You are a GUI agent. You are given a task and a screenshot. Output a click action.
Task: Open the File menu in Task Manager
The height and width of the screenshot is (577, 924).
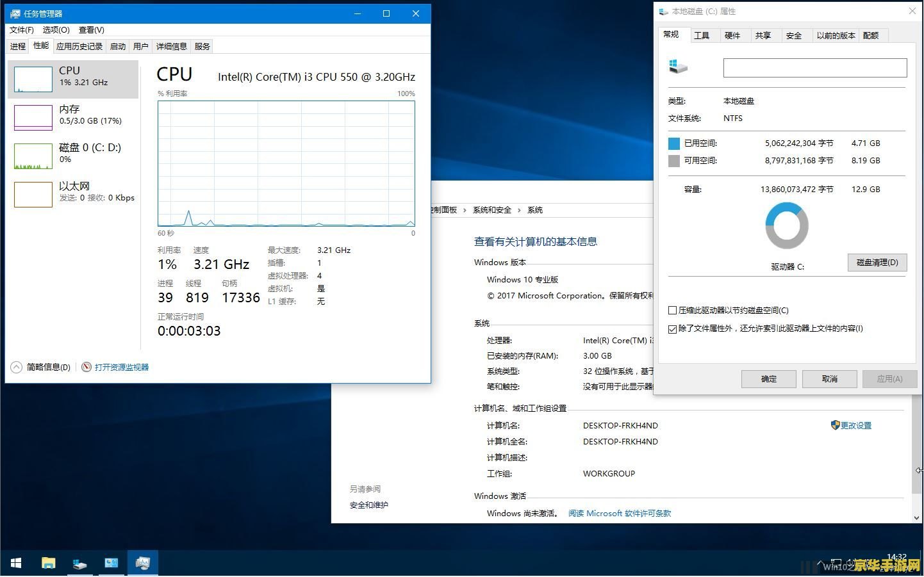coord(22,30)
